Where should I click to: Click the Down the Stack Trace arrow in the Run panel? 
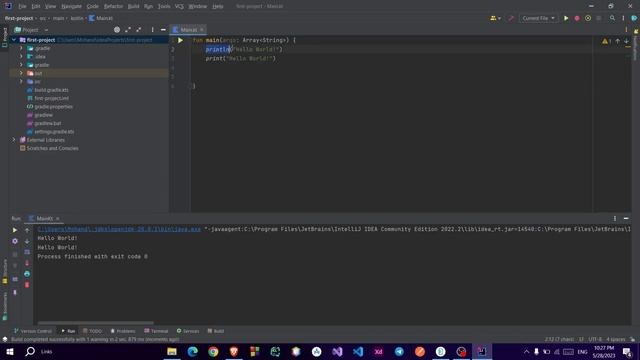(x=27, y=241)
